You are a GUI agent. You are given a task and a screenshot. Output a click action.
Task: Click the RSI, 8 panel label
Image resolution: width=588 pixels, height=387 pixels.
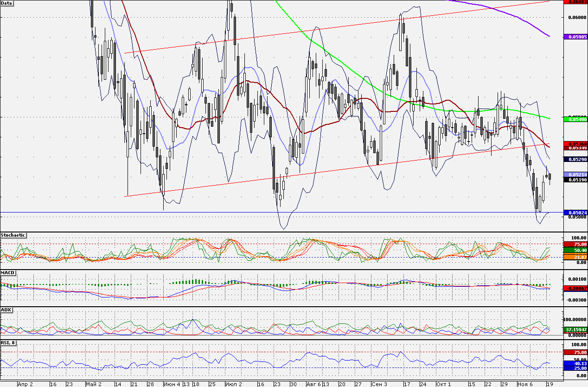(x=9, y=342)
